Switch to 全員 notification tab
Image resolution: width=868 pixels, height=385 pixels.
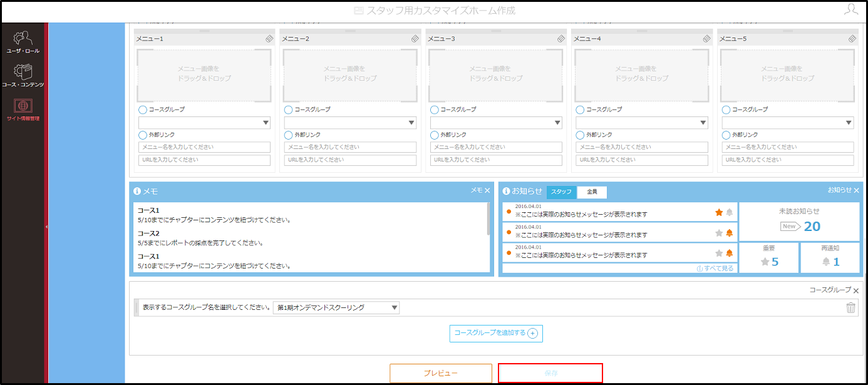[592, 192]
